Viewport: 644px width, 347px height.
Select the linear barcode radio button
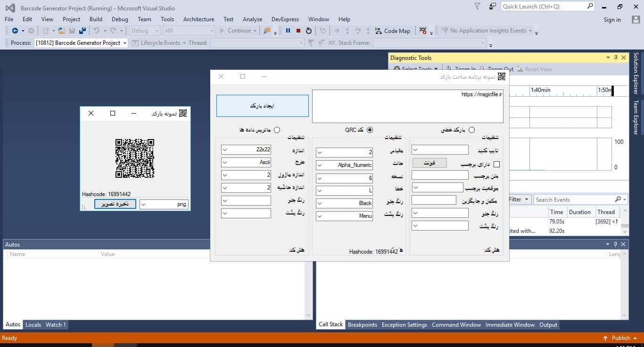(x=471, y=130)
